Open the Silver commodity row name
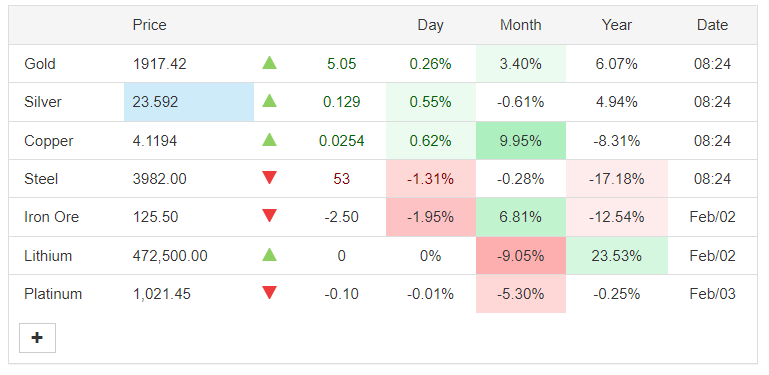This screenshot has height=375, width=769. pos(43,102)
